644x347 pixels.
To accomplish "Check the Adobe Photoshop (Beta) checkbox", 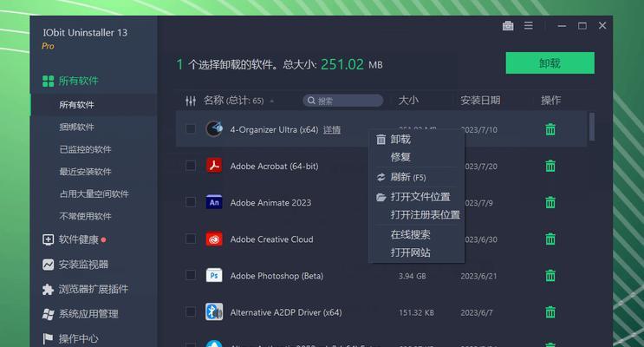I will [190, 275].
